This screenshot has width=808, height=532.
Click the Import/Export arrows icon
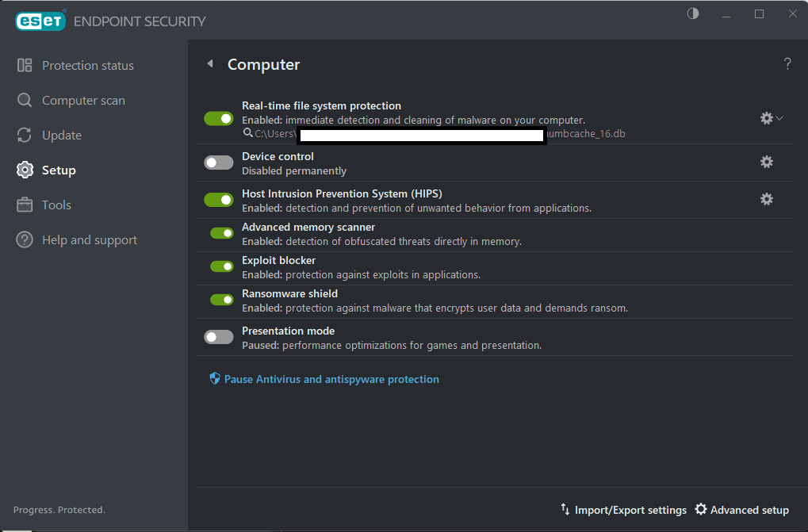tap(565, 510)
